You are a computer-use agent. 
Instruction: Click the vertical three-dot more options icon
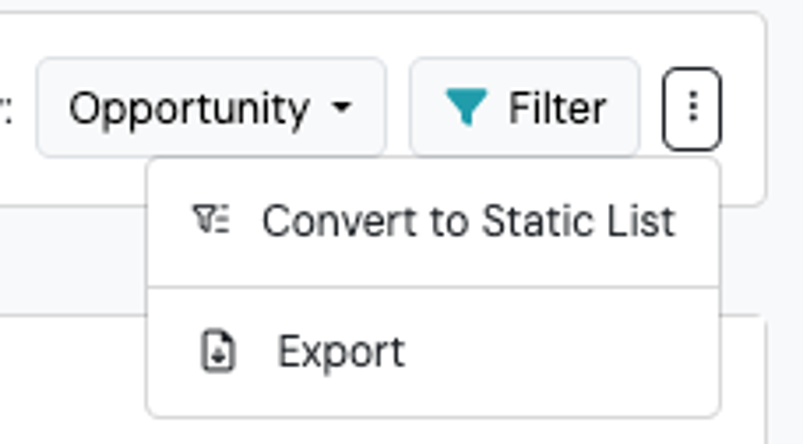692,108
